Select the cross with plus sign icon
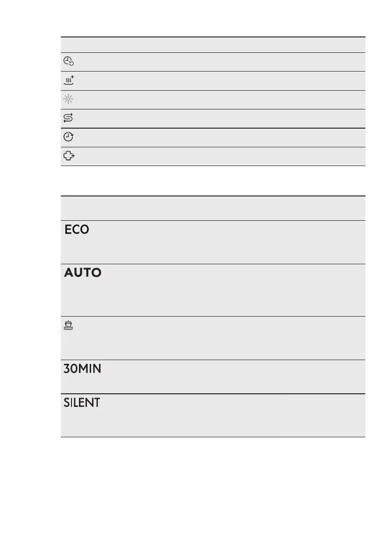The width and height of the screenshot is (392, 557). click(x=68, y=156)
